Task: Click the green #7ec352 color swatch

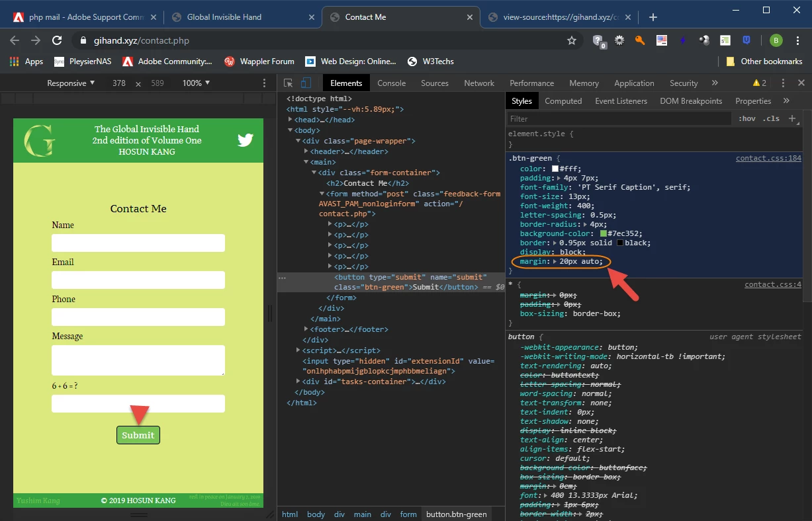Action: click(604, 233)
